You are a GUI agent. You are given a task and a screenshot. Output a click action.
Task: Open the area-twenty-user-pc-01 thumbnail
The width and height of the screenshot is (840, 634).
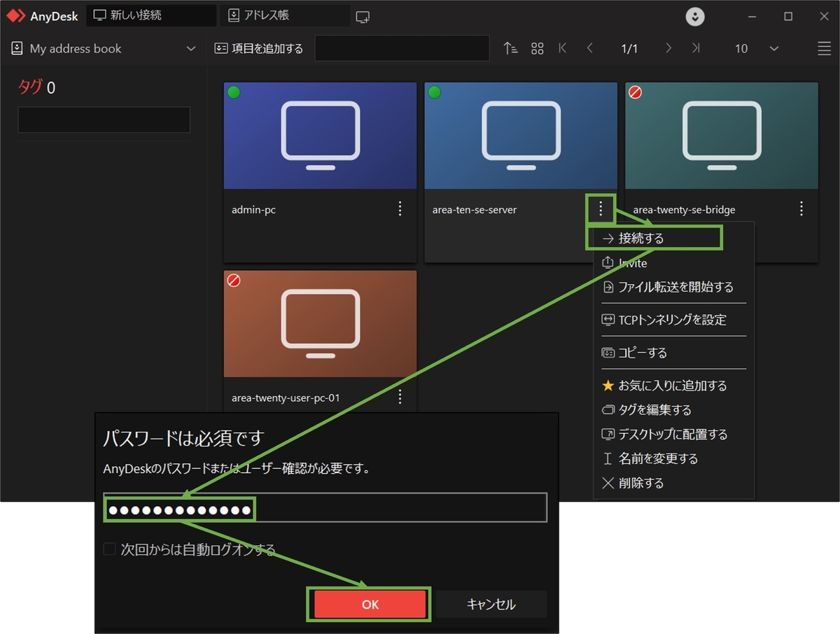pyautogui.click(x=320, y=324)
